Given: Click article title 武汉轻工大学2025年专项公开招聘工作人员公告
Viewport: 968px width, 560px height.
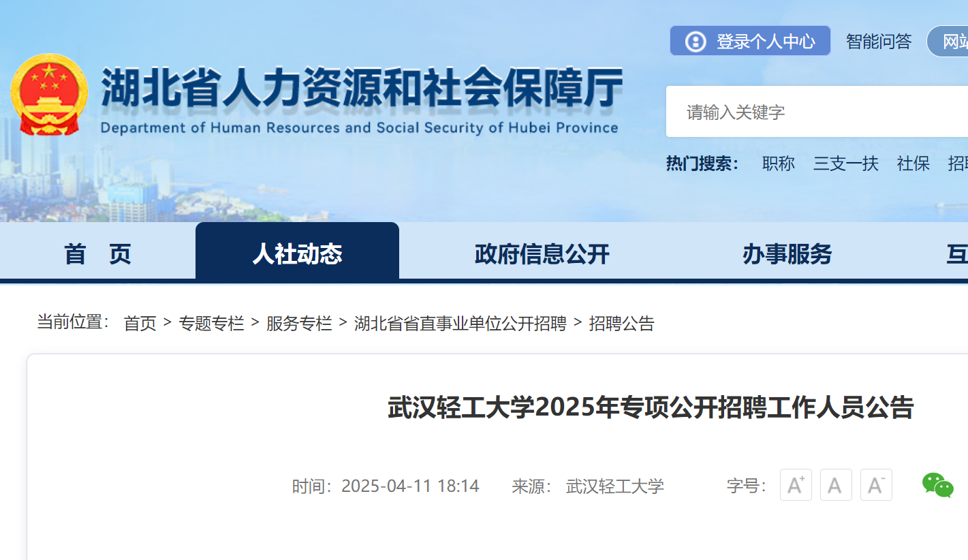Looking at the screenshot, I should 651,407.
